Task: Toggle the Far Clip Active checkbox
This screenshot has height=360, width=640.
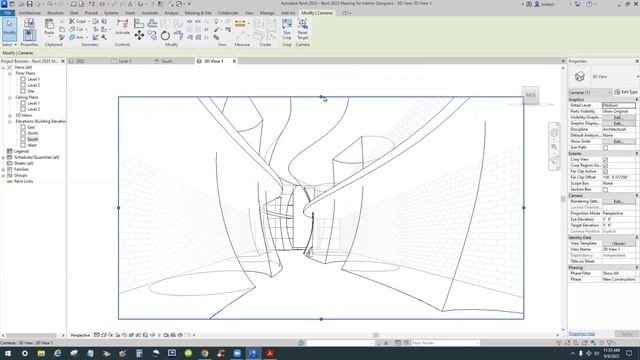Action: 605,171
